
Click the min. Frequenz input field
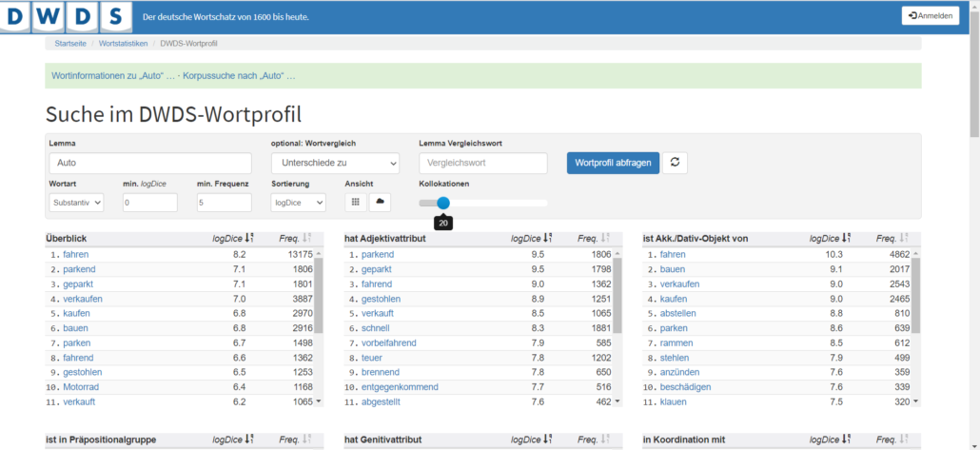coord(225,203)
